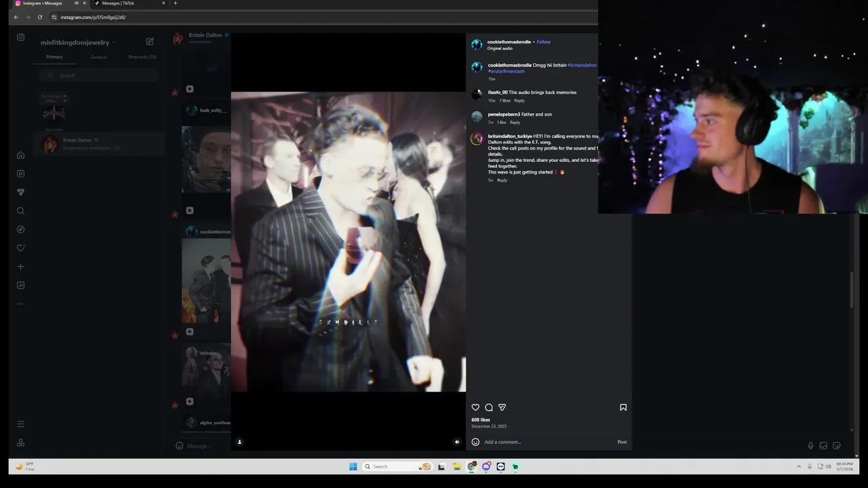Viewport: 868px width, 488px height.
Task: Click the Windows taskbar Search box
Action: pyautogui.click(x=397, y=466)
